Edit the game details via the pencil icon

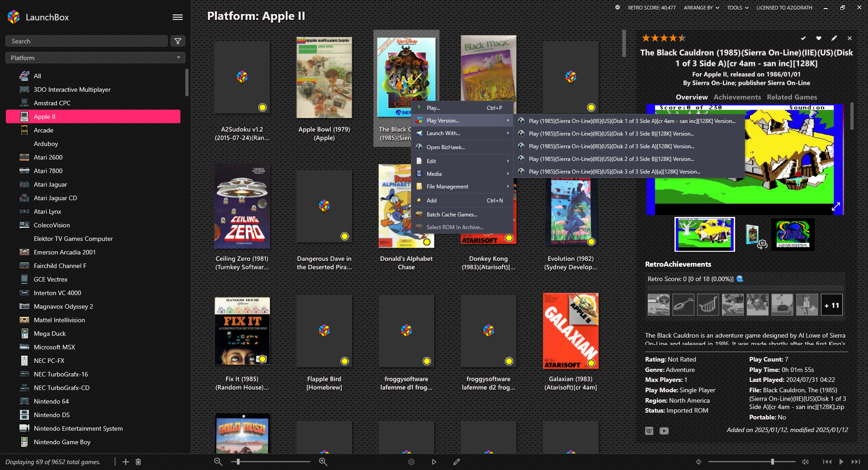pos(834,38)
